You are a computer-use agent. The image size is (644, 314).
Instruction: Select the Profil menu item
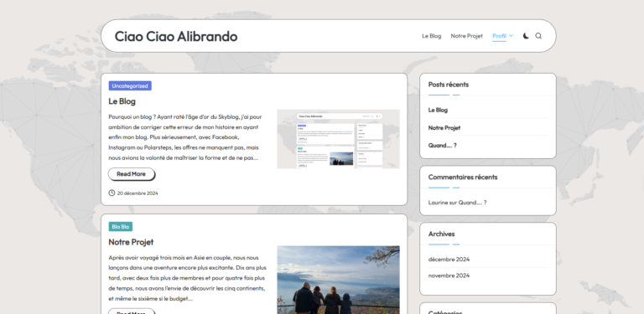pyautogui.click(x=499, y=36)
